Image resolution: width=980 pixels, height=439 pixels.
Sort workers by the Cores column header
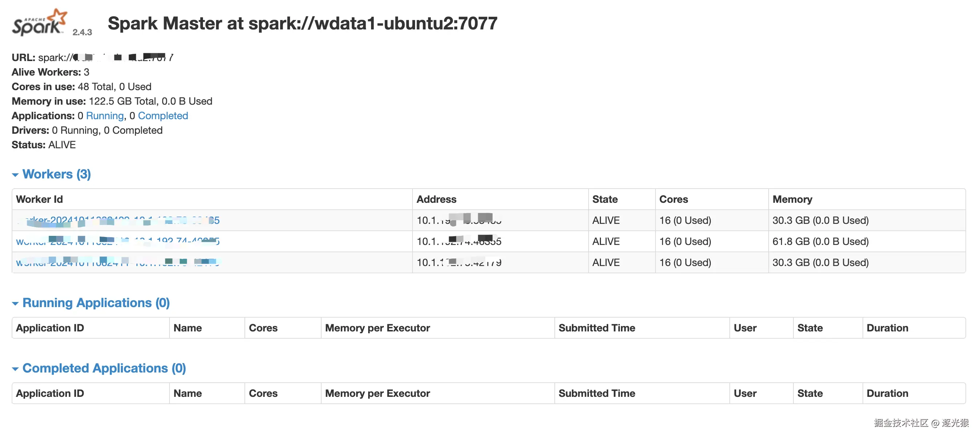coord(673,199)
